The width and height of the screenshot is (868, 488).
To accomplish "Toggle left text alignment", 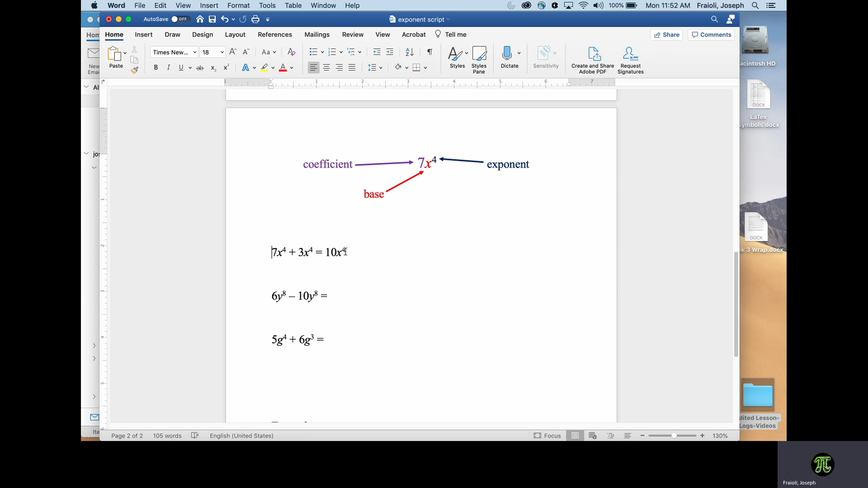I will tap(313, 68).
